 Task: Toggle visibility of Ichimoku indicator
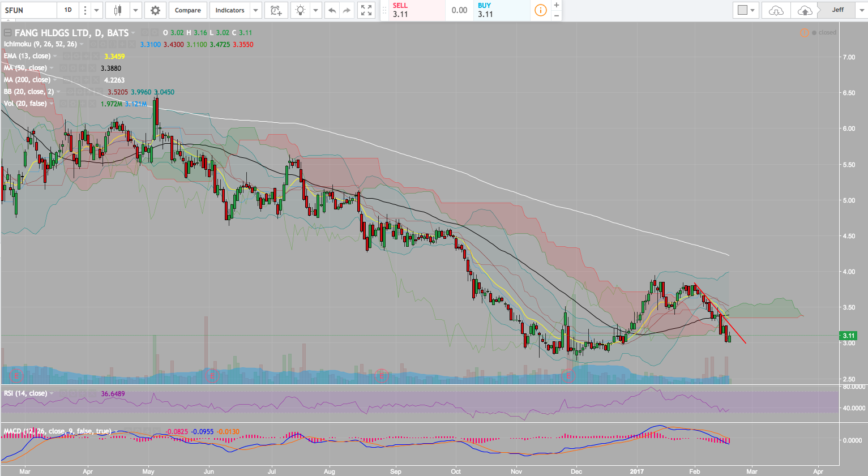coord(93,44)
